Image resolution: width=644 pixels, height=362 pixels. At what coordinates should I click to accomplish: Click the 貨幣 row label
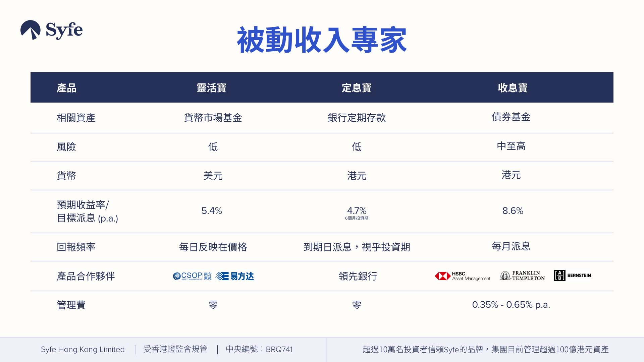66,176
